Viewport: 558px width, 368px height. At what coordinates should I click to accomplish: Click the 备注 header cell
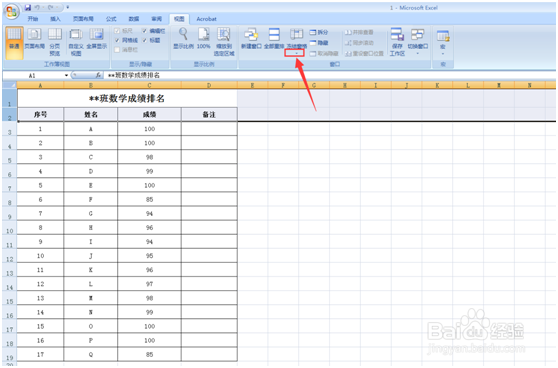[209, 115]
